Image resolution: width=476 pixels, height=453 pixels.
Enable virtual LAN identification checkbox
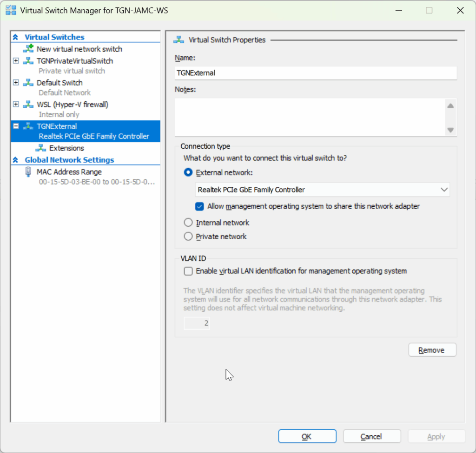pos(188,271)
